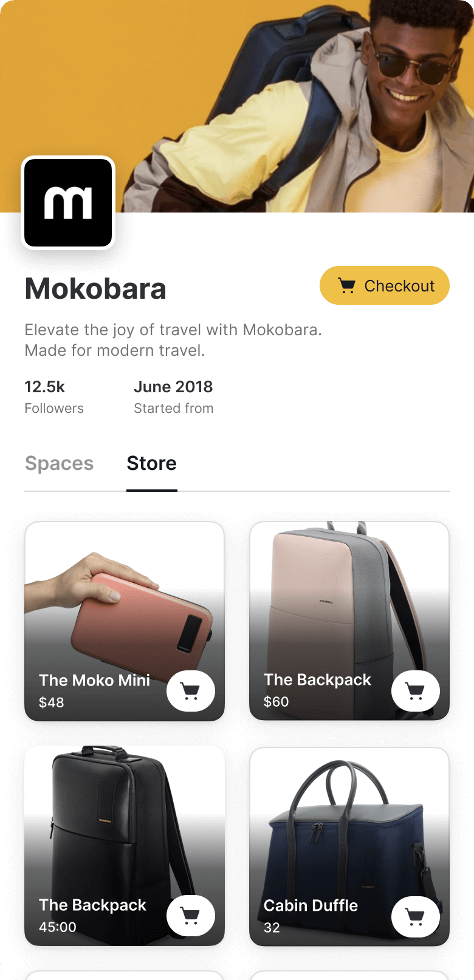Click the Mokobara store name heading
The width and height of the screenshot is (474, 980).
point(95,288)
